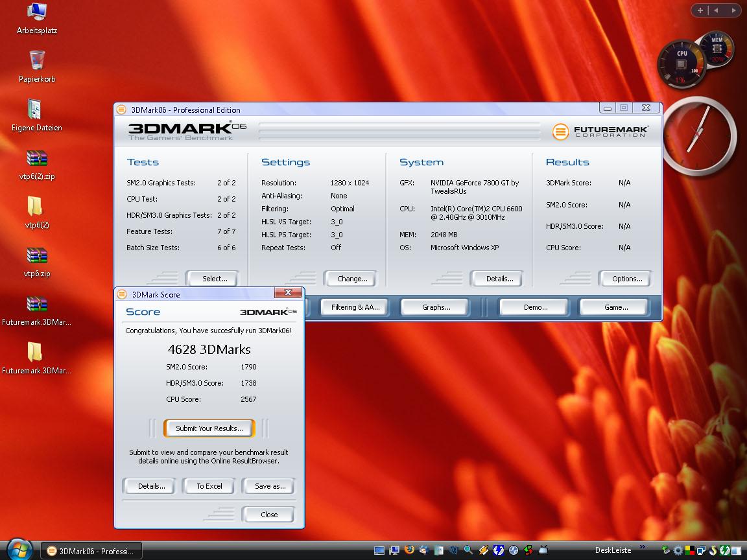Click the Feature Tests 7 of 7 value
The image size is (747, 560).
226,231
